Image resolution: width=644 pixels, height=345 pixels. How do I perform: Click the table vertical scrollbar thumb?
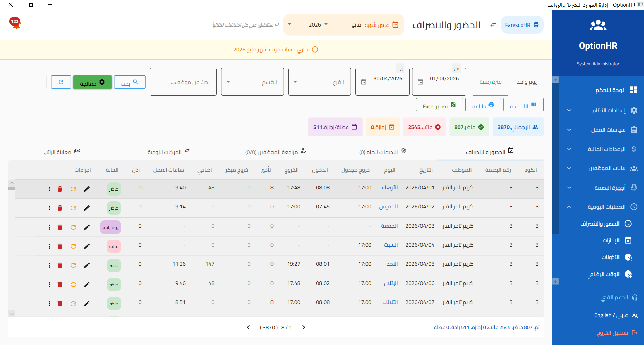point(12,188)
